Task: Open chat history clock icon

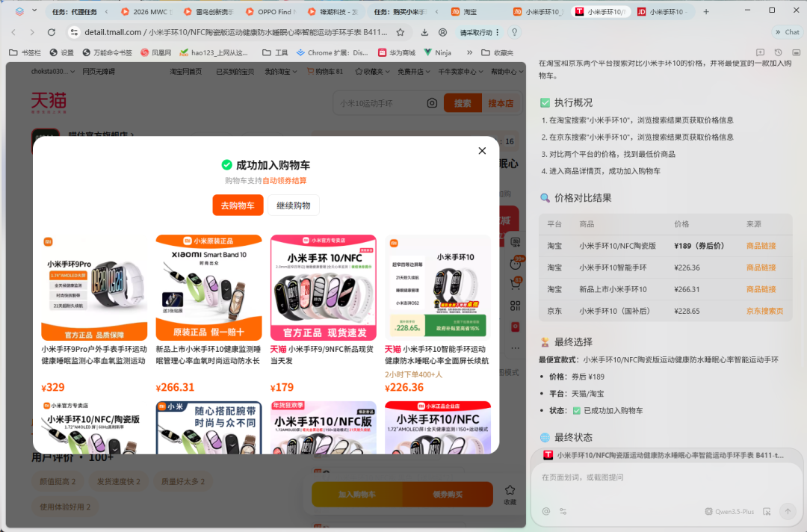Action: (x=778, y=52)
